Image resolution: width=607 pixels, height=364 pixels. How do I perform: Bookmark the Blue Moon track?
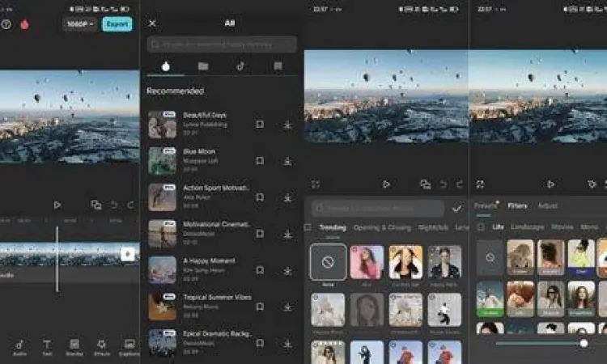pos(260,160)
